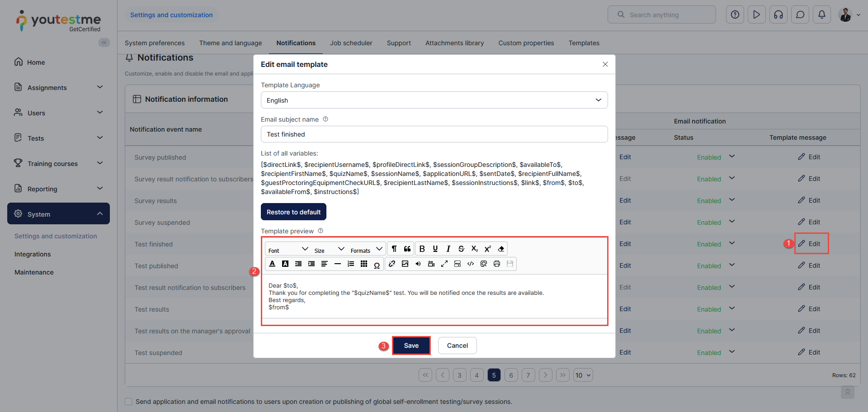Click info icon beside Template preview

click(321, 231)
